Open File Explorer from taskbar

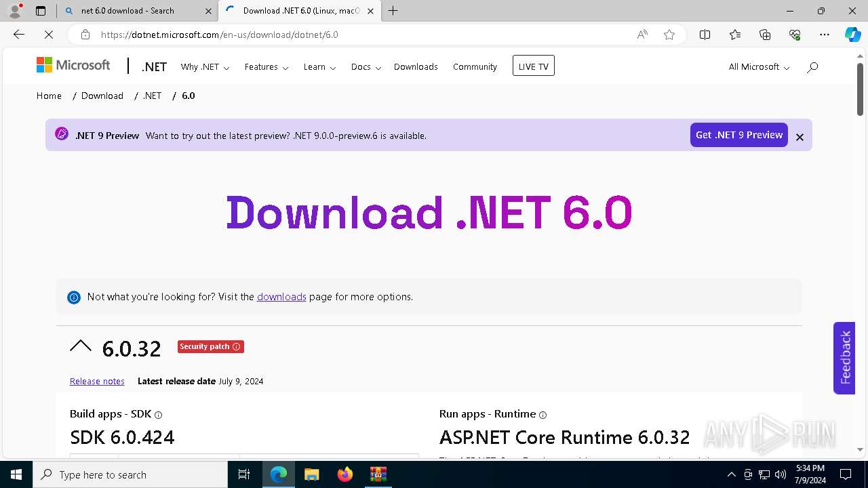[x=311, y=474]
